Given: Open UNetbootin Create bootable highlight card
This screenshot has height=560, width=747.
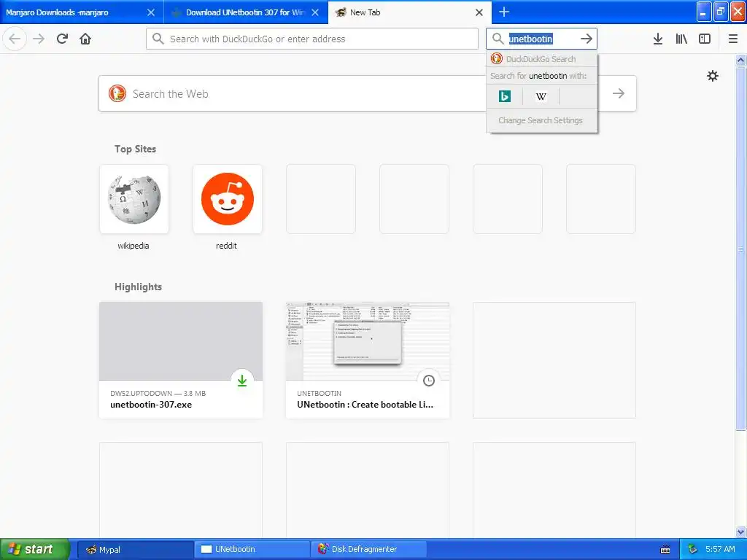Looking at the screenshot, I should (368, 360).
